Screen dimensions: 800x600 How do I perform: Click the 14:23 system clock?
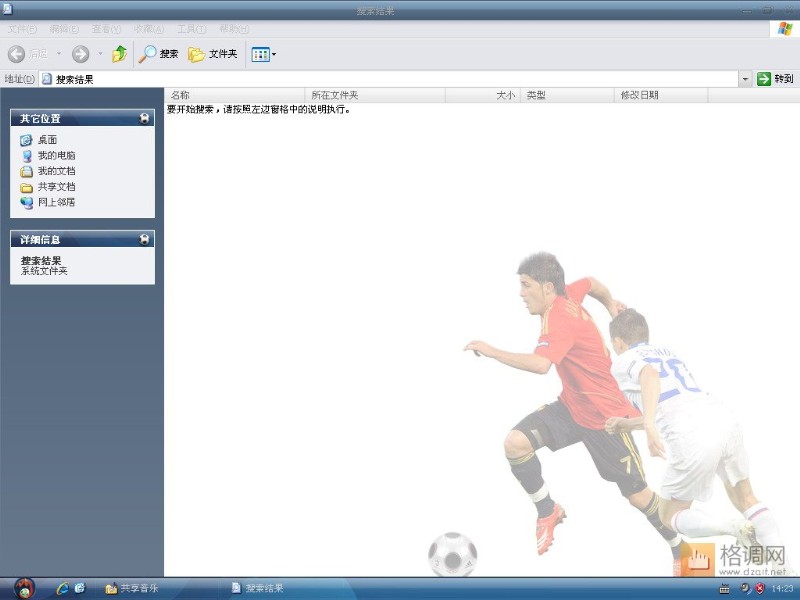[x=782, y=589]
